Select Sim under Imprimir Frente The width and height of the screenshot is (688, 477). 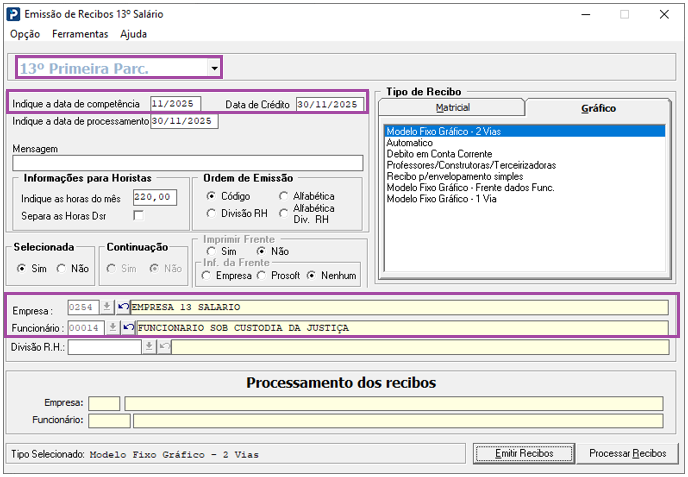[211, 251]
